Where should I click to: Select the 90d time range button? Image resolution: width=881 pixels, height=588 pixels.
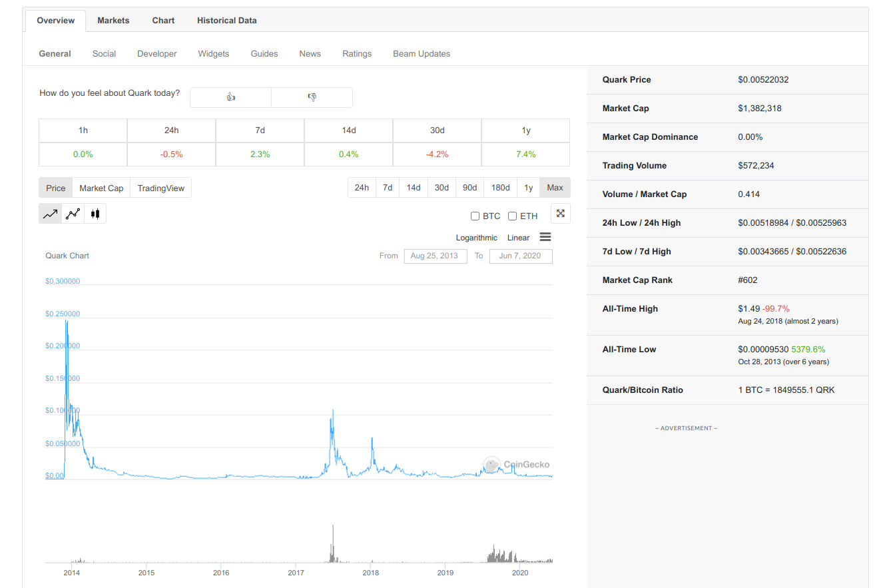469,188
